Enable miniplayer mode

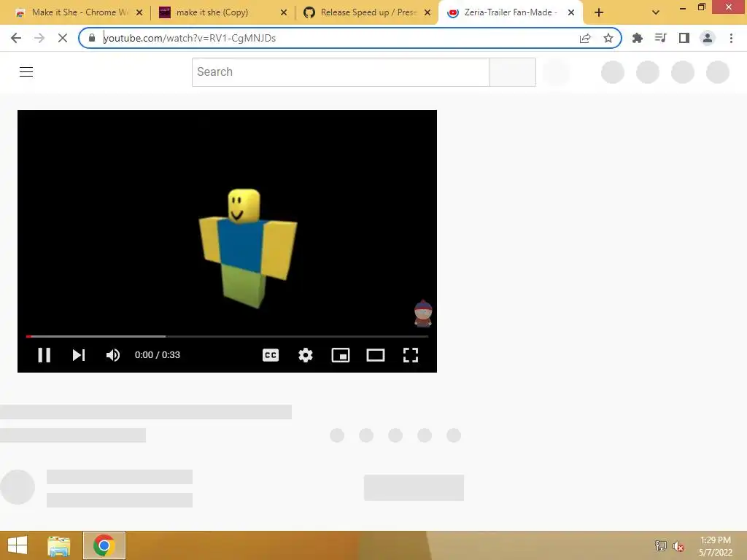[x=341, y=355]
